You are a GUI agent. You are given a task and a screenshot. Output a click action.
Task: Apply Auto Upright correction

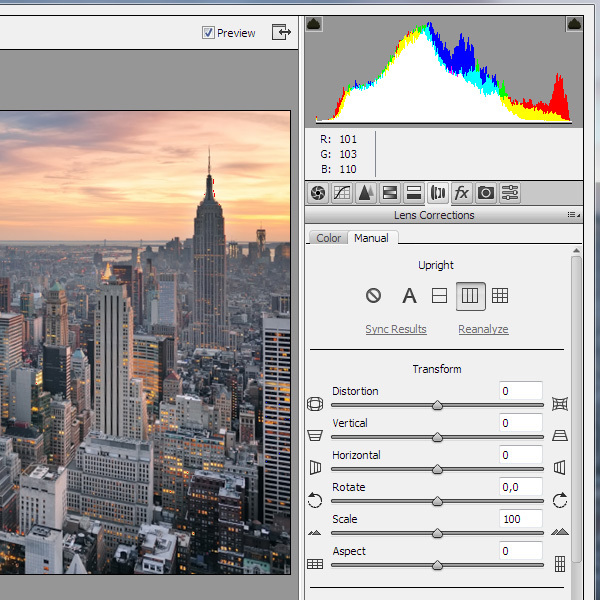click(x=409, y=296)
